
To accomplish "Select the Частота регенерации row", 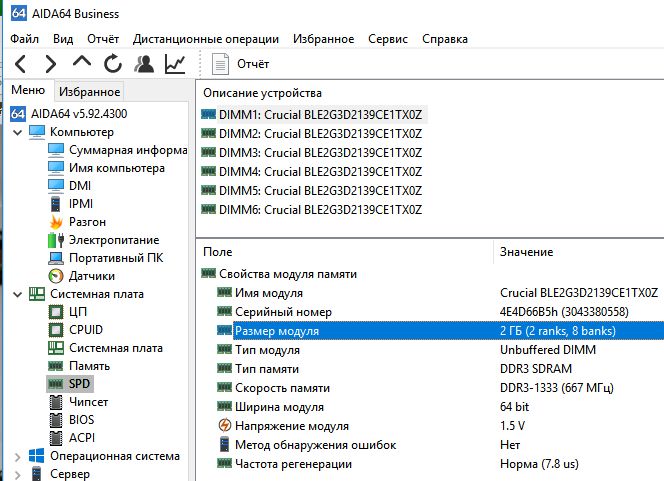I will click(438, 464).
